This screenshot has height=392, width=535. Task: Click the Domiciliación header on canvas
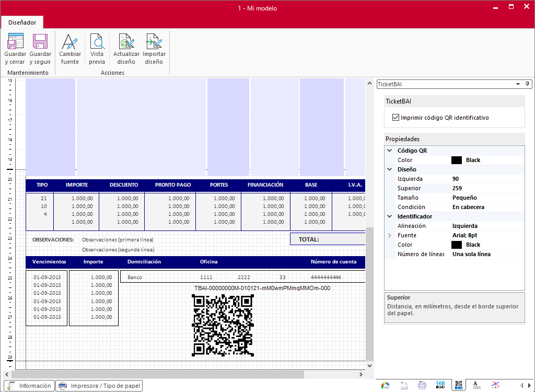[x=144, y=262]
